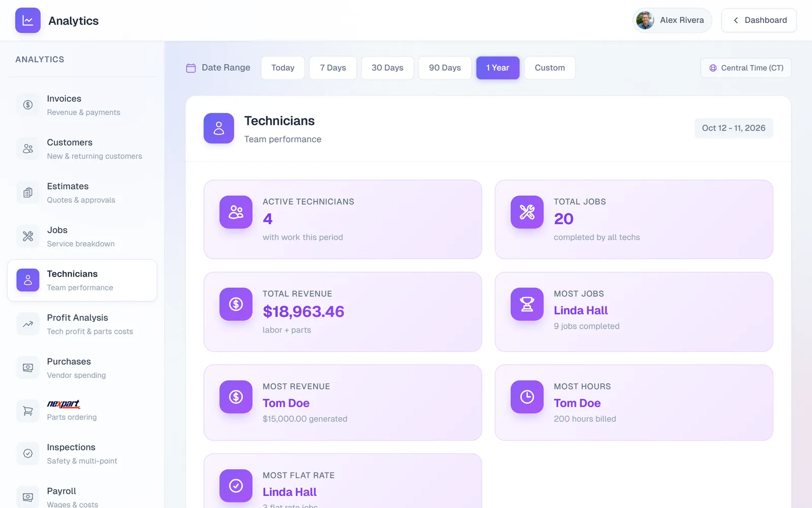Go back to Dashboard
812x508 pixels.
pos(759,20)
